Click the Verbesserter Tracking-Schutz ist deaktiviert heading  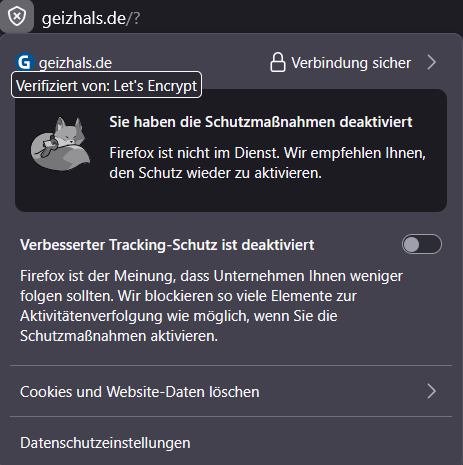coord(167,245)
